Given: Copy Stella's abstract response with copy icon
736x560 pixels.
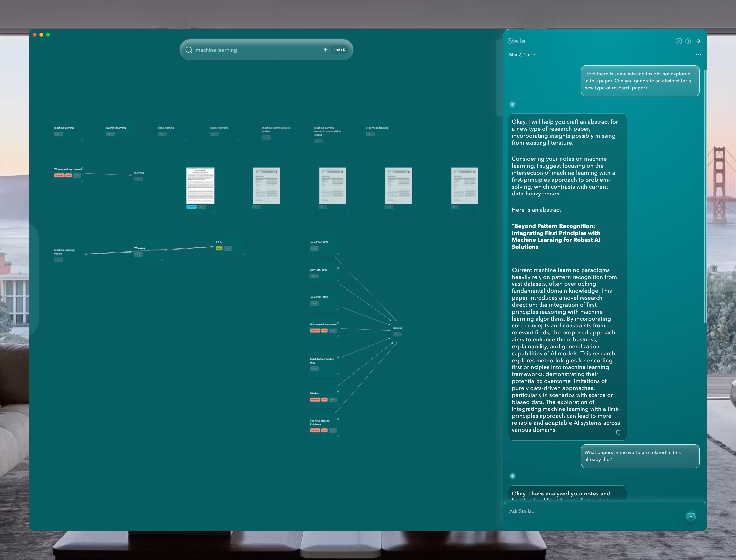Looking at the screenshot, I should coord(618,432).
